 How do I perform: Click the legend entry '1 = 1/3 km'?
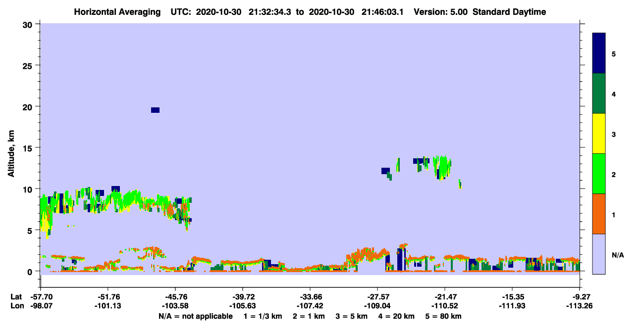[x=263, y=316]
